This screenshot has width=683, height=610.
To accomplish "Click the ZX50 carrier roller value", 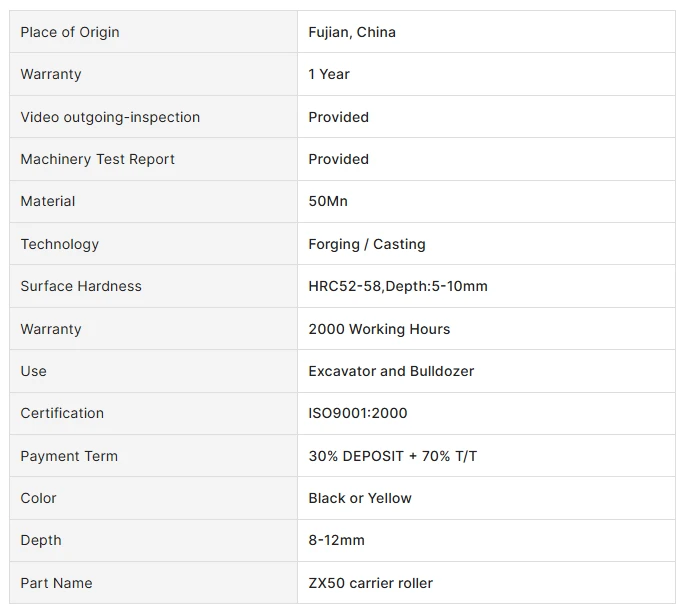I will (371, 583).
